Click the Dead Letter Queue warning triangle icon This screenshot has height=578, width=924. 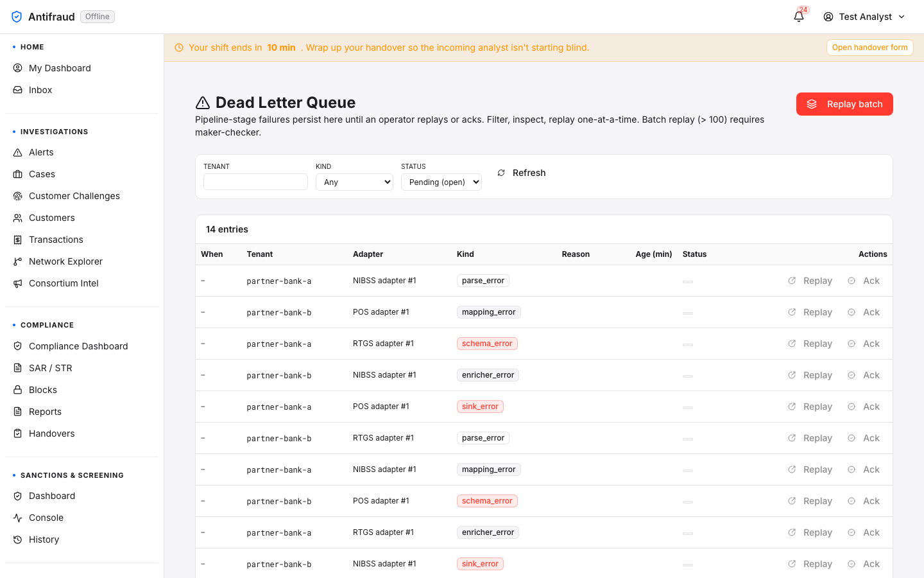[203, 103]
